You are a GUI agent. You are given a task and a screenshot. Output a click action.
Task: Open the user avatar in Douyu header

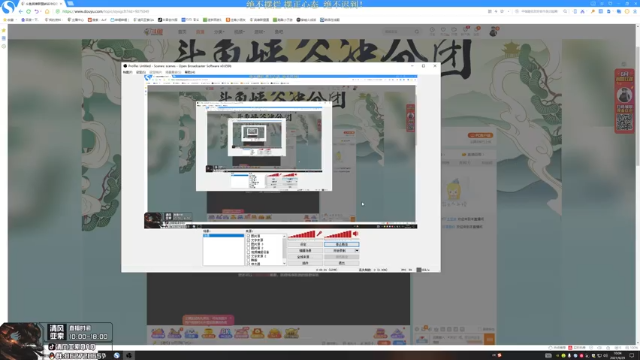(x=493, y=31)
